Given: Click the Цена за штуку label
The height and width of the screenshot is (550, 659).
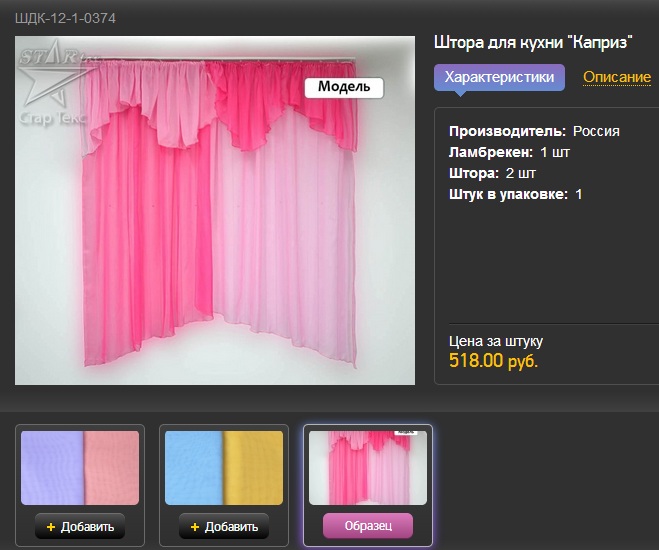Looking at the screenshot, I should pyautogui.click(x=496, y=341).
